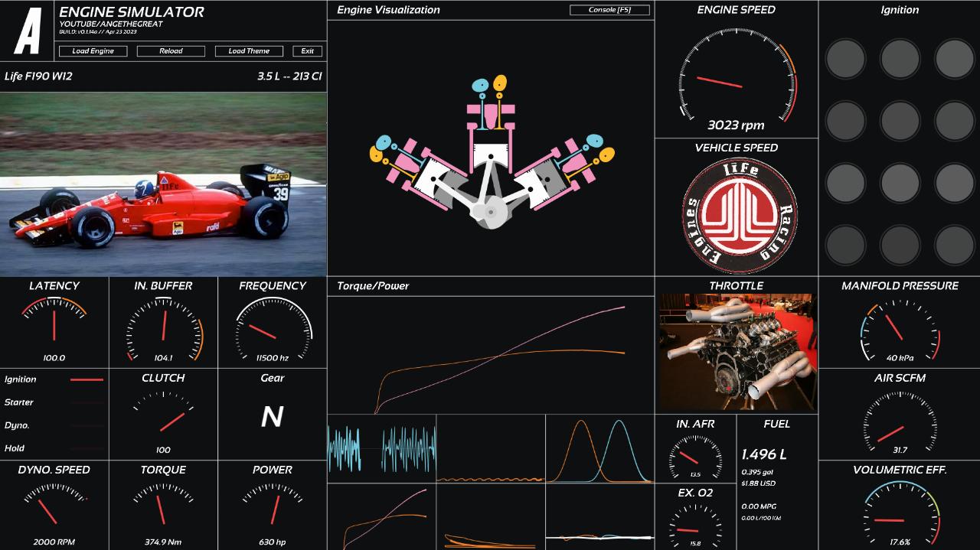Click the fuel reading 1.496 L
Screen dimensions: 980x550
coord(764,454)
